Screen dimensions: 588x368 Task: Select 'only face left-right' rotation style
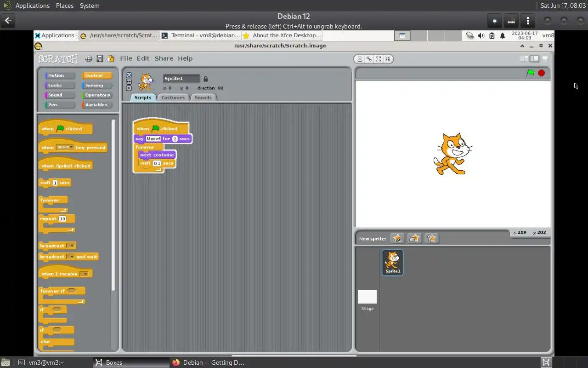click(129, 81)
